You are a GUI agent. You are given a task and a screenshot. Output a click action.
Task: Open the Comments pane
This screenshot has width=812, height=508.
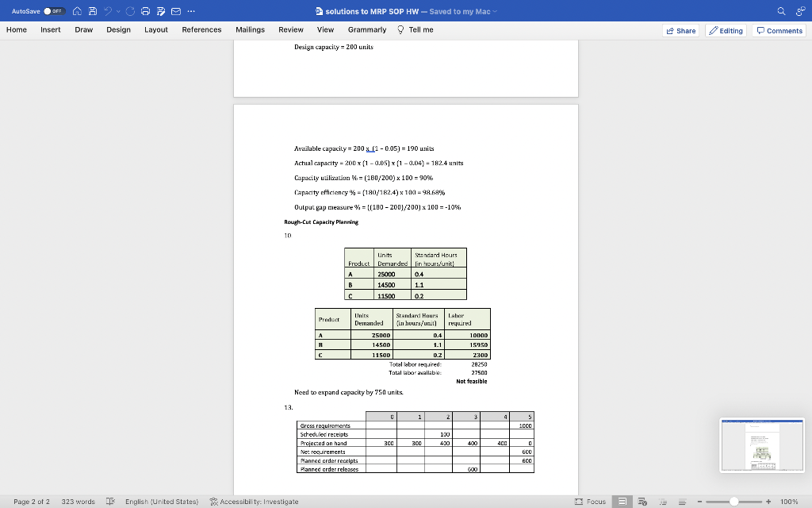click(x=779, y=31)
